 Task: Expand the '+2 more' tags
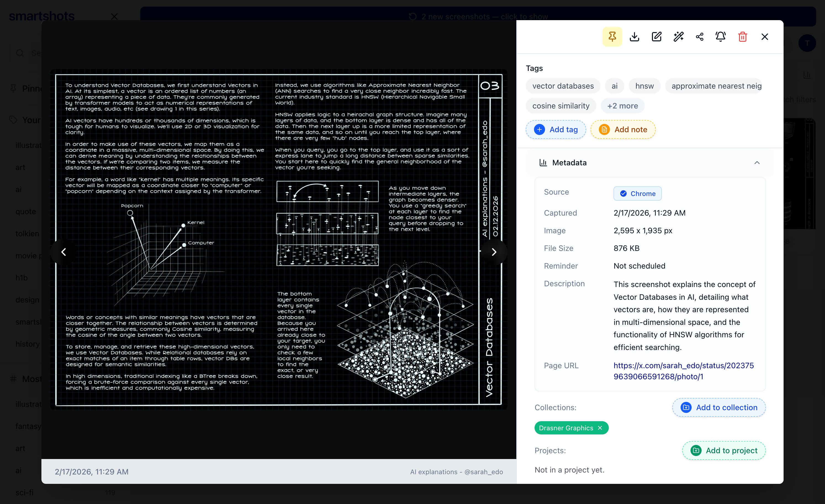click(x=622, y=106)
